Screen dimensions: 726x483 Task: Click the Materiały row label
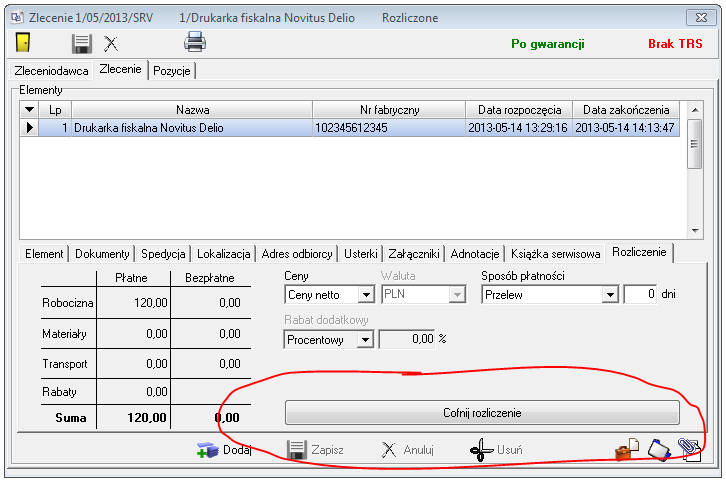click(64, 334)
